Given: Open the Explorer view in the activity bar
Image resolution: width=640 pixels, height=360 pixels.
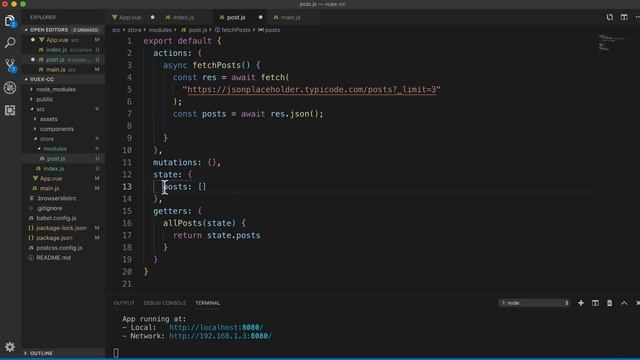Looking at the screenshot, I should 10,21.
